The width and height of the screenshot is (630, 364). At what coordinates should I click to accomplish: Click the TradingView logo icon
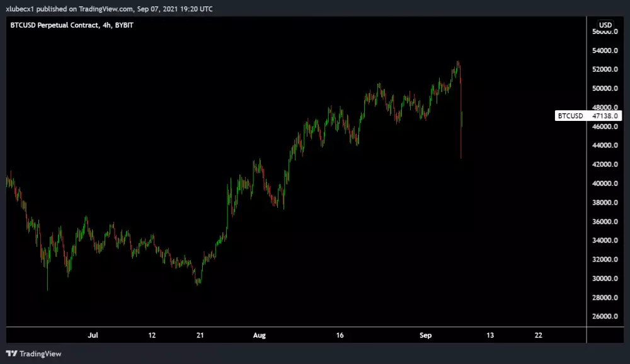click(x=11, y=353)
